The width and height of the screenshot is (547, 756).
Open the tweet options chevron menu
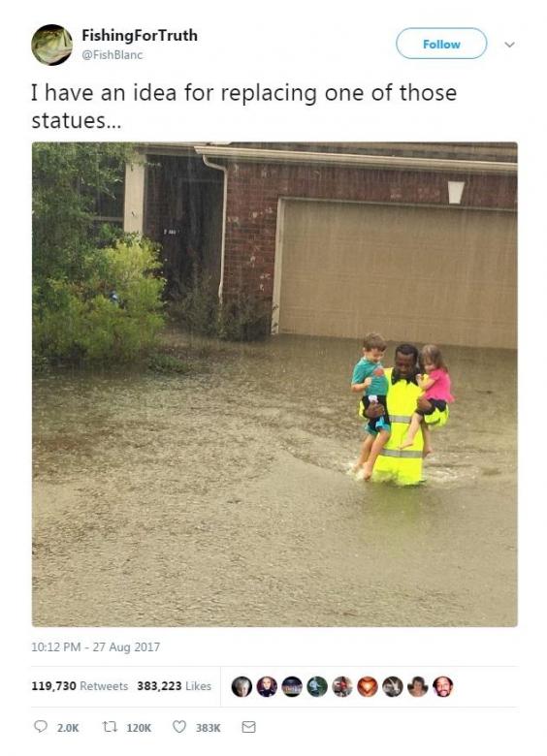tap(509, 45)
